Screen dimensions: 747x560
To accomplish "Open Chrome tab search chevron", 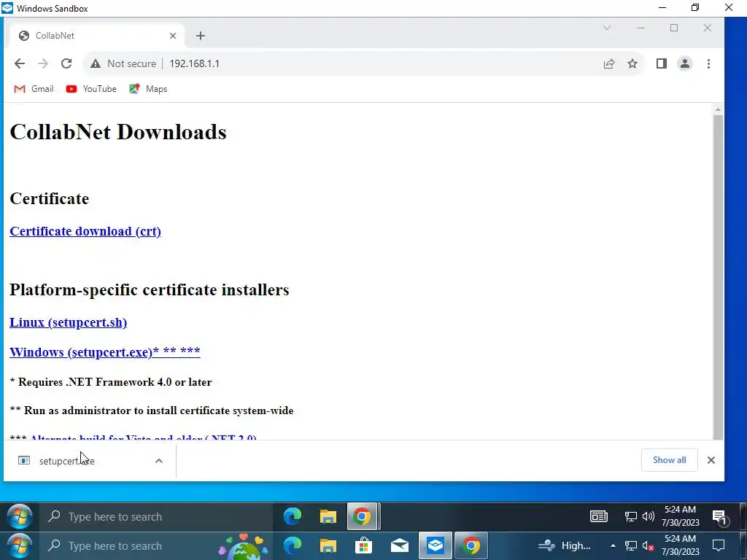I will pos(606,28).
